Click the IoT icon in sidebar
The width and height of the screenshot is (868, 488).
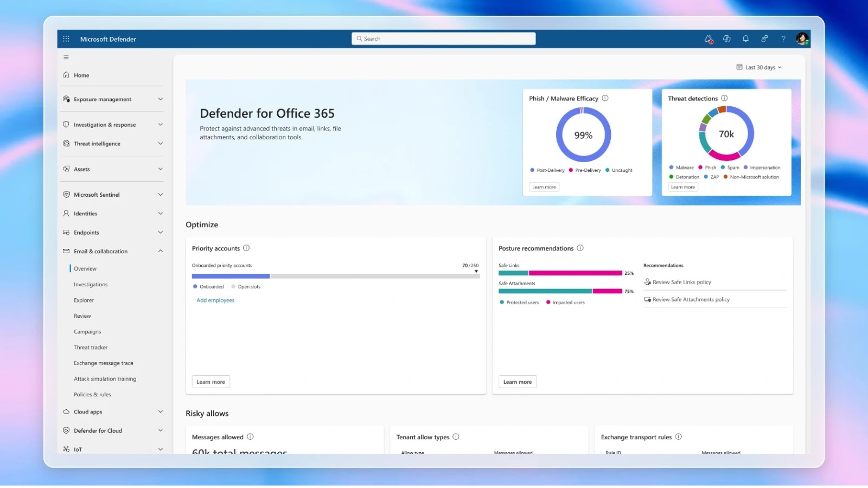(x=66, y=450)
